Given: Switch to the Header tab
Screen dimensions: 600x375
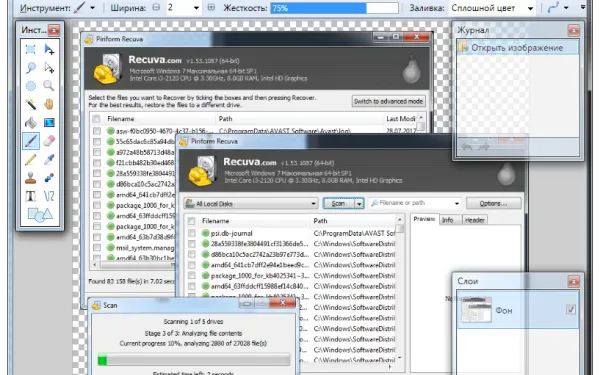Looking at the screenshot, I should (x=474, y=220).
